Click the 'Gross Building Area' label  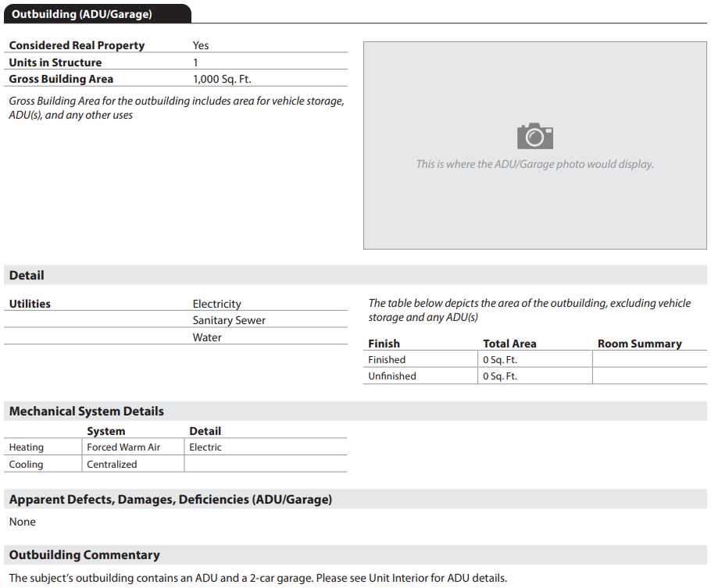(x=61, y=79)
